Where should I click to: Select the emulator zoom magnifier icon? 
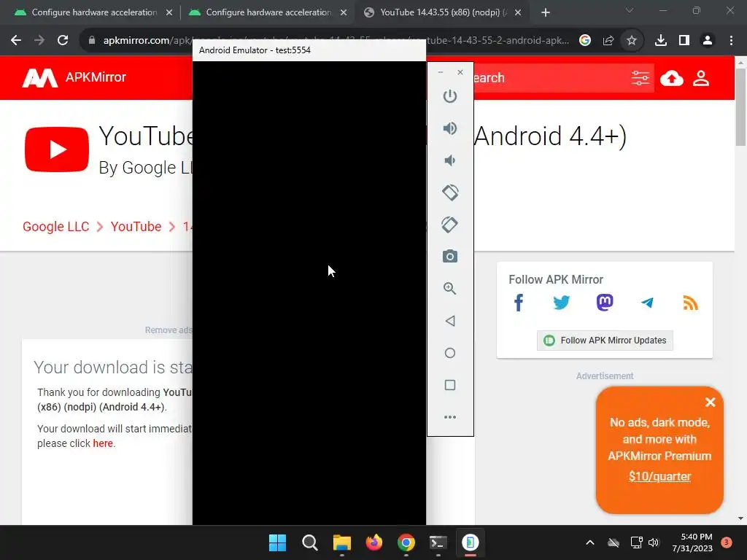click(x=449, y=289)
